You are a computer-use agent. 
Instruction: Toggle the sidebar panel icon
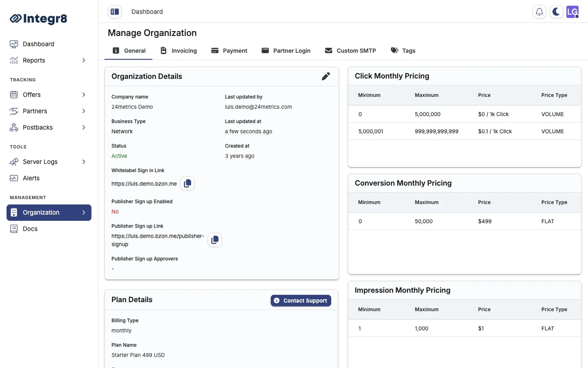(x=115, y=12)
